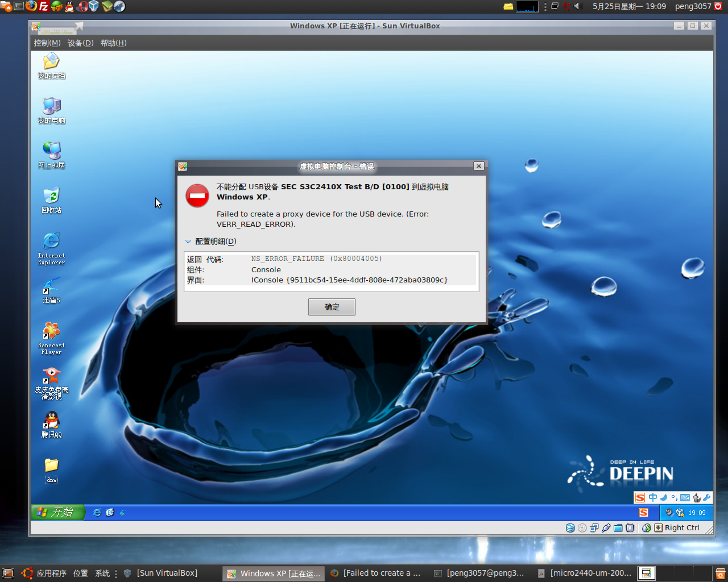Screen dimensions: 728x582
Task: Click the USB devices icon in VirtualBox status bar
Action: point(606,528)
